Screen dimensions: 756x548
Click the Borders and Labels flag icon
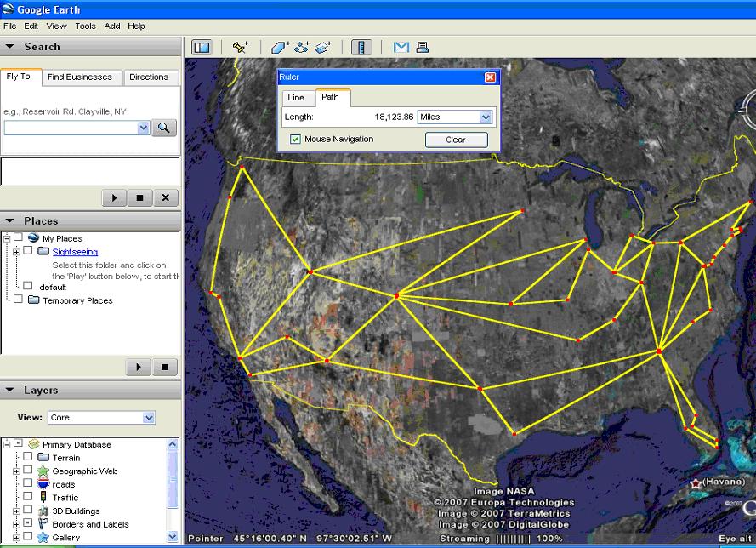(x=43, y=524)
